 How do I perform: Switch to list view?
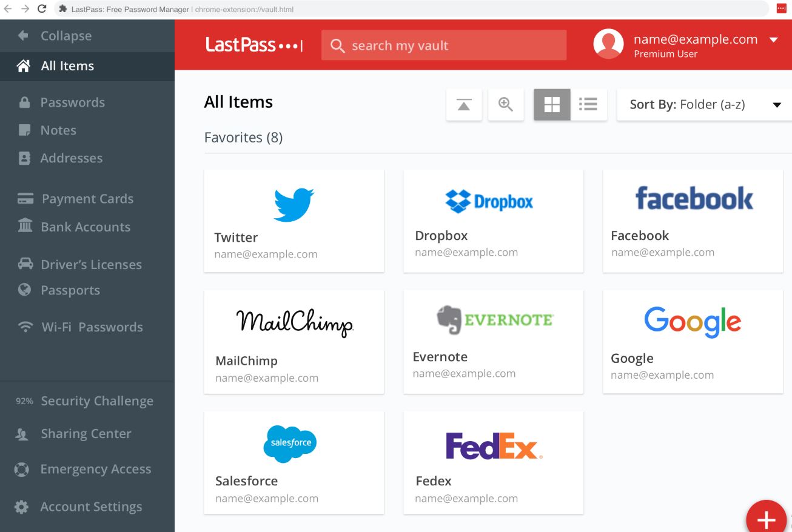[588, 105]
